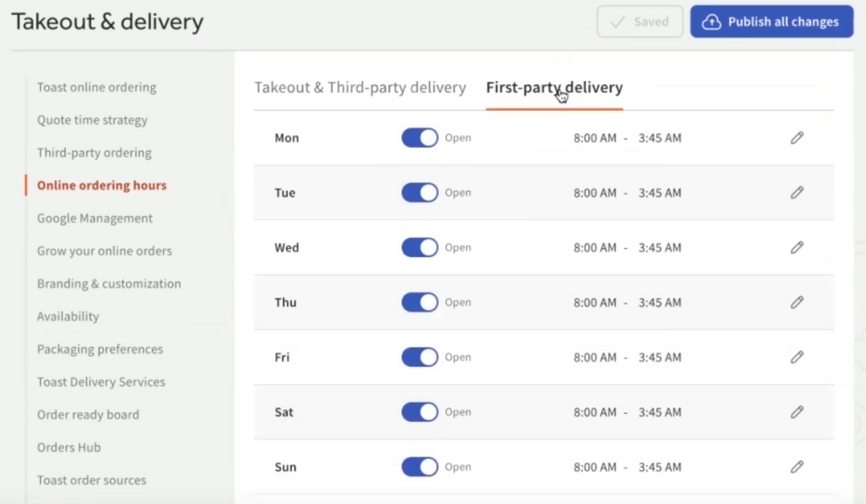Open Toast Delivery Services page
Screen dimensions: 866x504
(101, 381)
